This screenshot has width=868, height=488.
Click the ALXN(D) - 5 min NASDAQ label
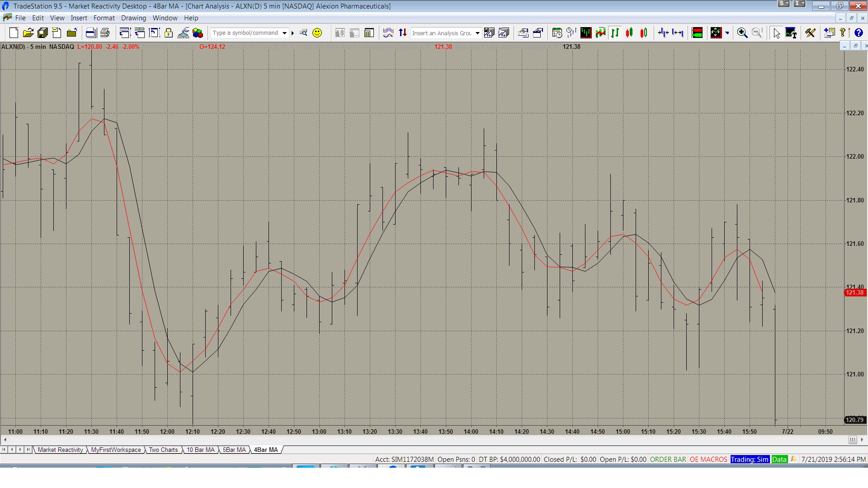[38, 47]
